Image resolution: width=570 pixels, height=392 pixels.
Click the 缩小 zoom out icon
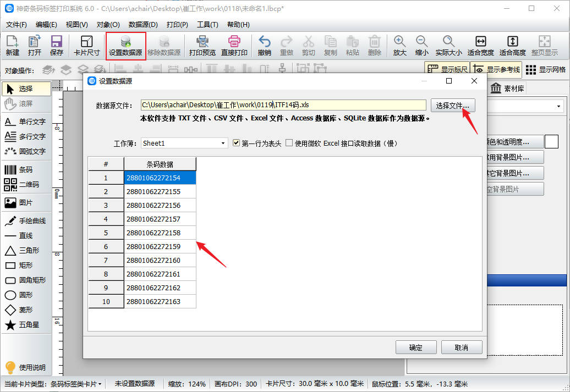(421, 46)
